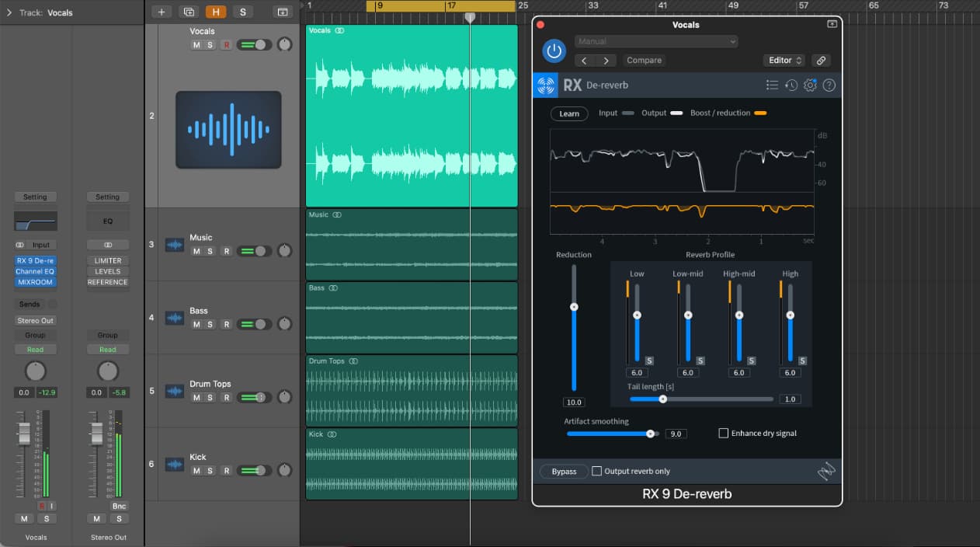Open the Channel EQ plug-in slot
This screenshot has width=980, height=547.
tap(35, 272)
